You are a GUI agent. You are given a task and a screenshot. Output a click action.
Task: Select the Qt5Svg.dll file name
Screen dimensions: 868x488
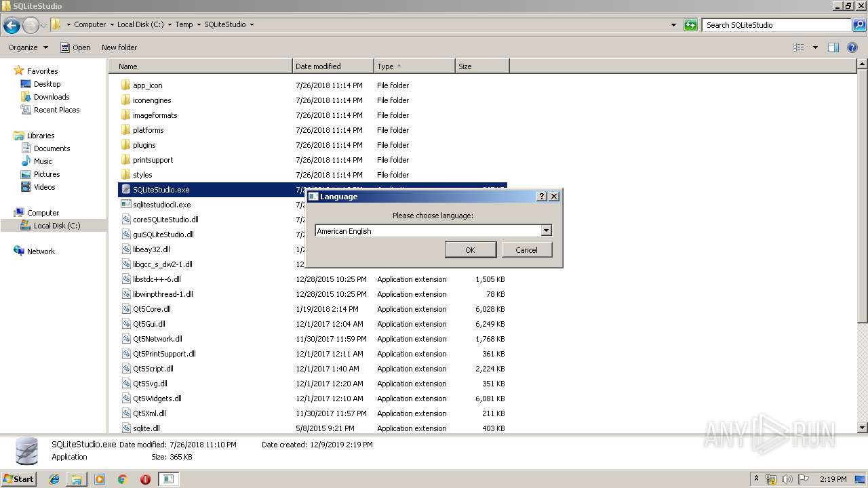[150, 384]
